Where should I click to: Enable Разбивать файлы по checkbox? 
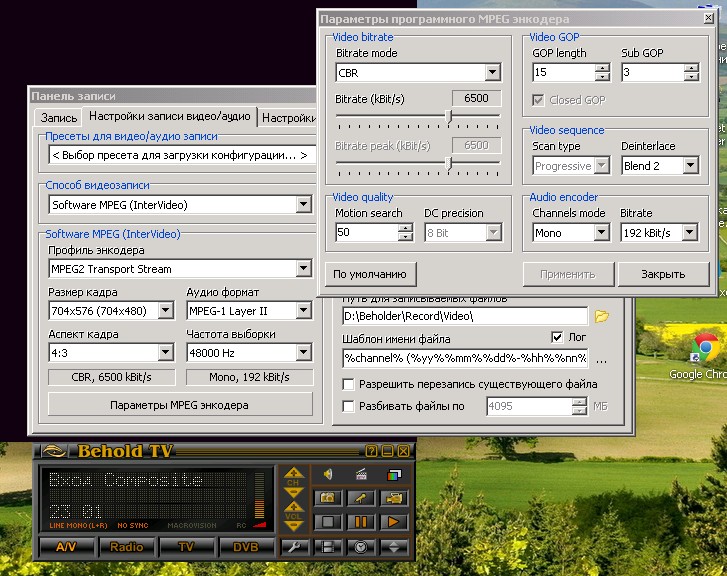[348, 406]
